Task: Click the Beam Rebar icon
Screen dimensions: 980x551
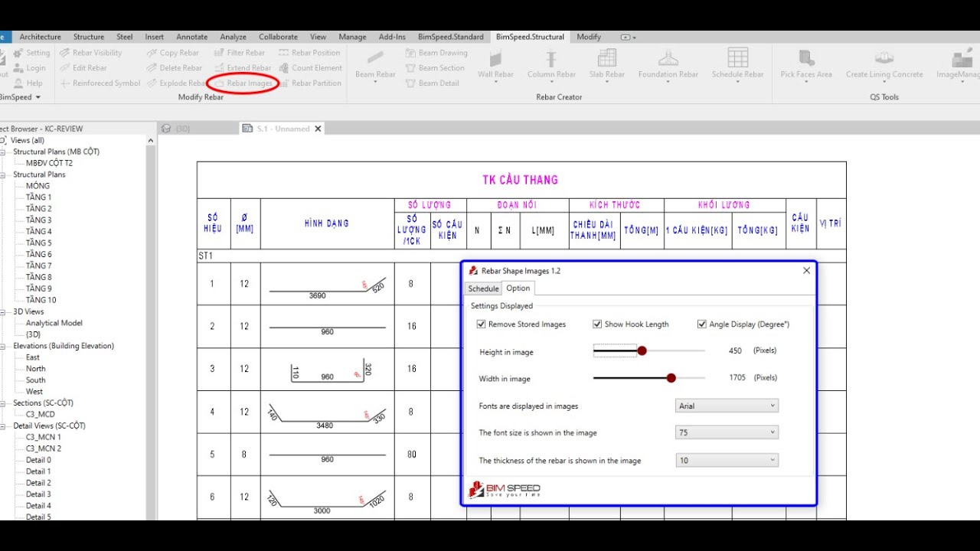Action: [375, 58]
